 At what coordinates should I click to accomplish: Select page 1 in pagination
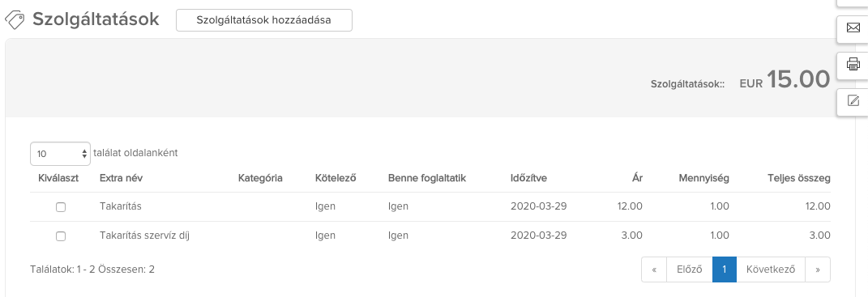(724, 270)
